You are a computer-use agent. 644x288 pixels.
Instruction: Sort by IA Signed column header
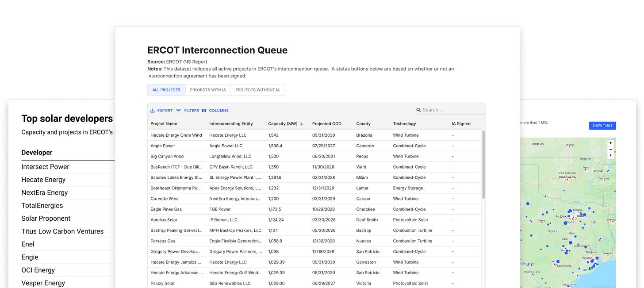click(461, 124)
